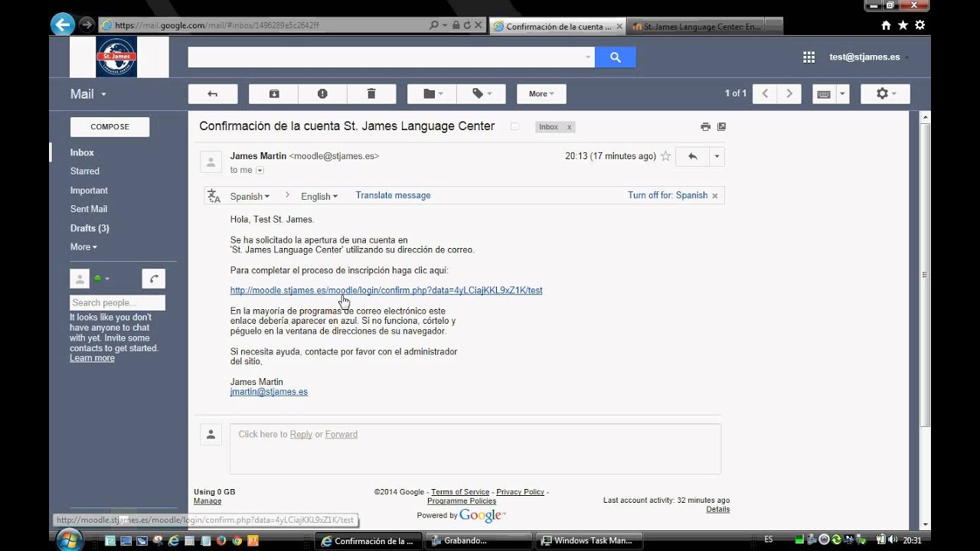
Task: Click the Newer conversation arrow
Action: pos(765,93)
